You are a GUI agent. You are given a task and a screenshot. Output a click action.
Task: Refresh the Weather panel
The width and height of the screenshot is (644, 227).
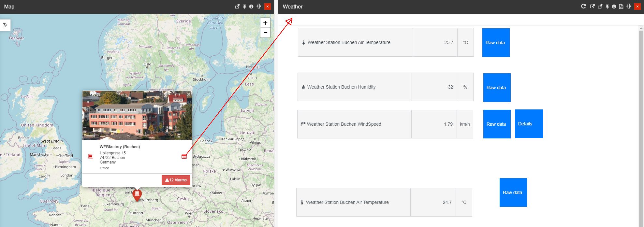[x=583, y=7]
